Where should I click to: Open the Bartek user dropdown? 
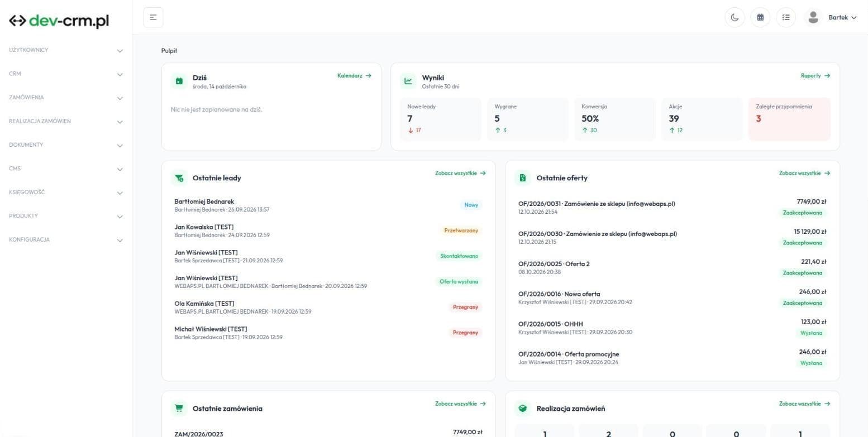tap(842, 17)
